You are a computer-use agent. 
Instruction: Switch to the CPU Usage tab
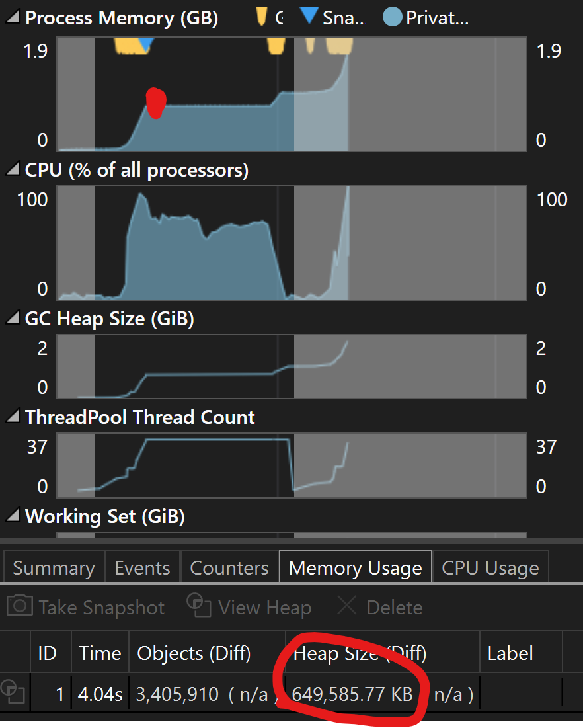[x=490, y=568]
